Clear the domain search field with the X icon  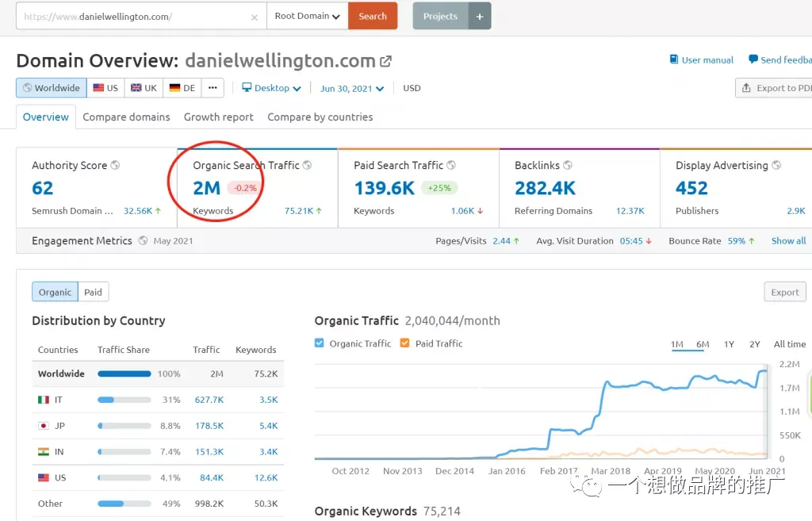pyautogui.click(x=255, y=17)
